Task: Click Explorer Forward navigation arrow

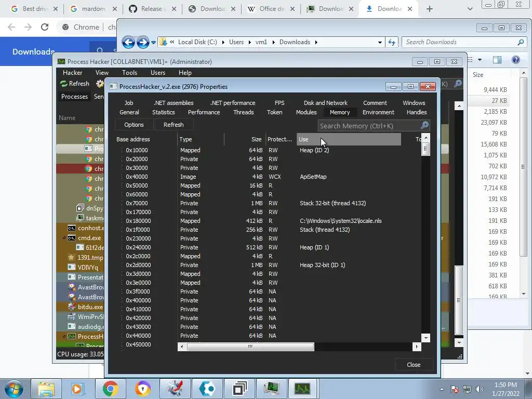Action: (x=143, y=43)
